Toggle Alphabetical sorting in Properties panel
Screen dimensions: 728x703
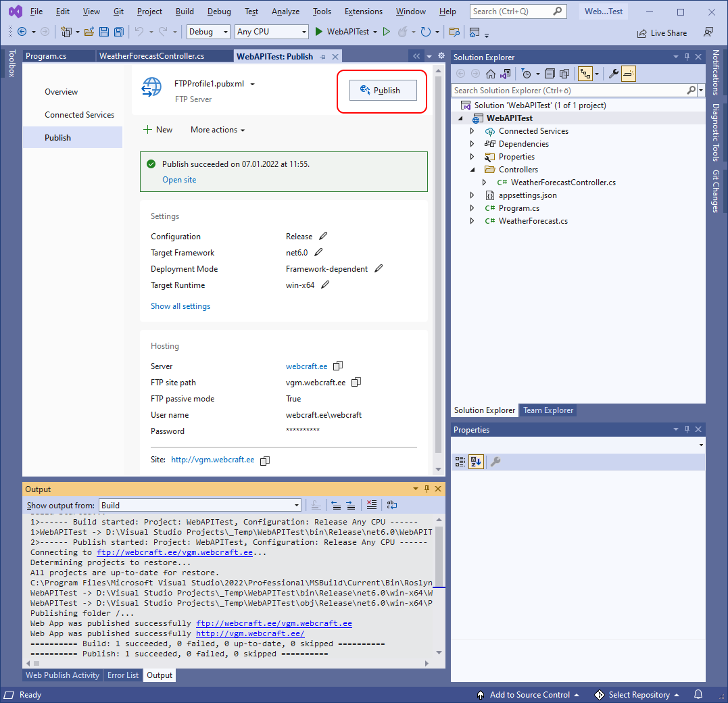pos(477,462)
